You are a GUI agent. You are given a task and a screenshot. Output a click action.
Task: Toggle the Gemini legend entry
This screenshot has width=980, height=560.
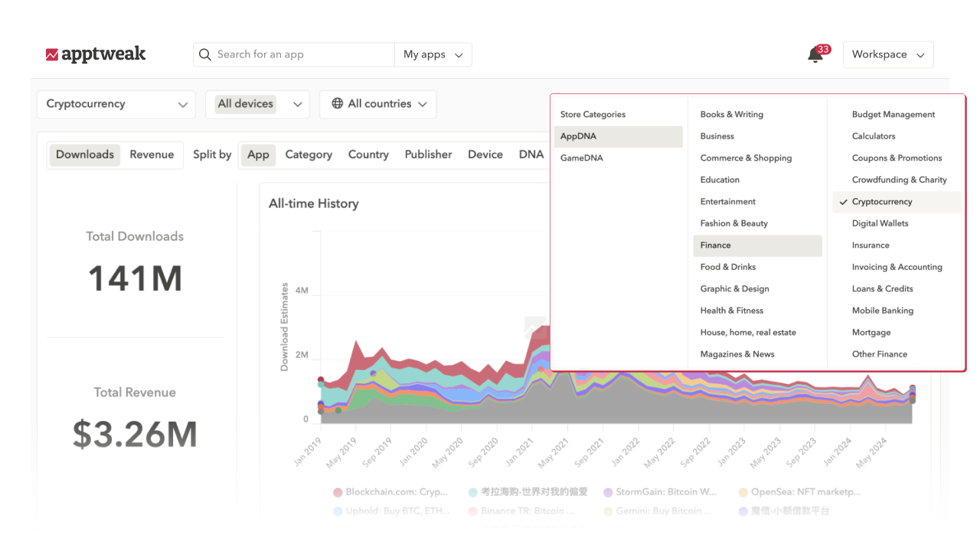click(657, 511)
